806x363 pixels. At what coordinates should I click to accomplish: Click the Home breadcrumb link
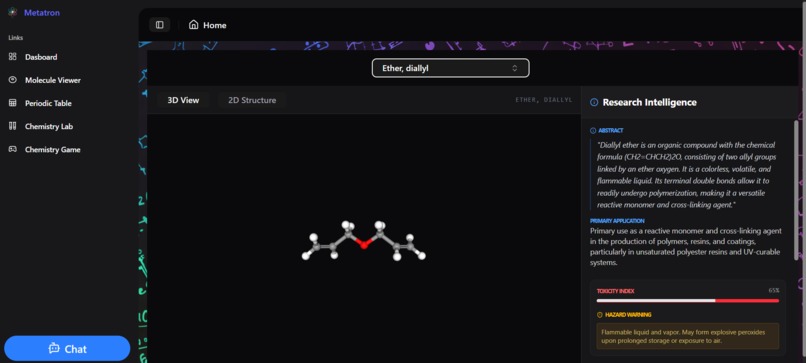click(x=214, y=25)
